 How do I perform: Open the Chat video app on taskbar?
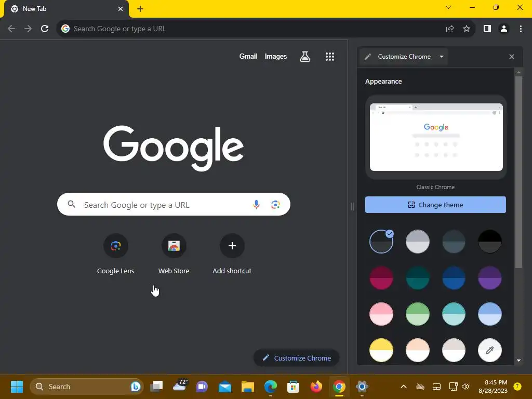pos(202,387)
